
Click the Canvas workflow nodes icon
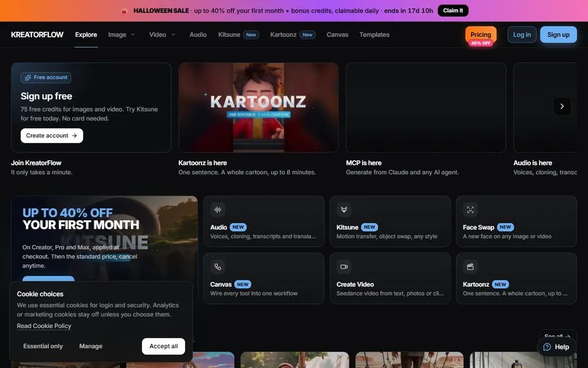217,267
